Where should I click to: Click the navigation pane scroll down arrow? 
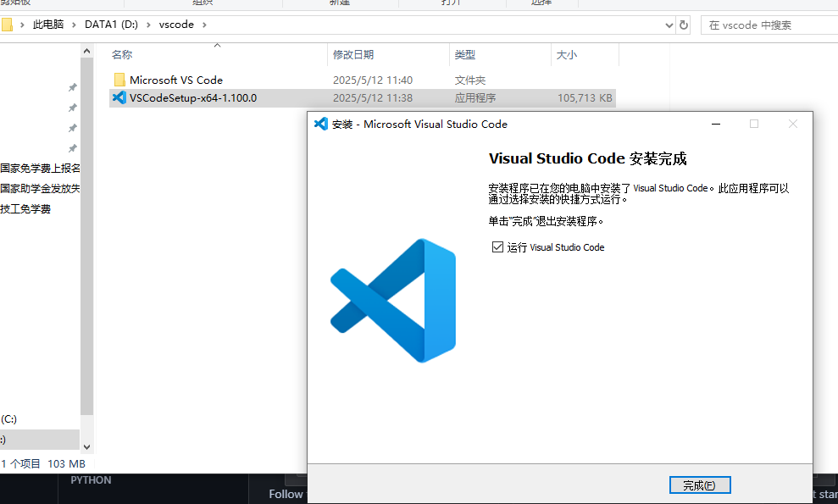86,446
